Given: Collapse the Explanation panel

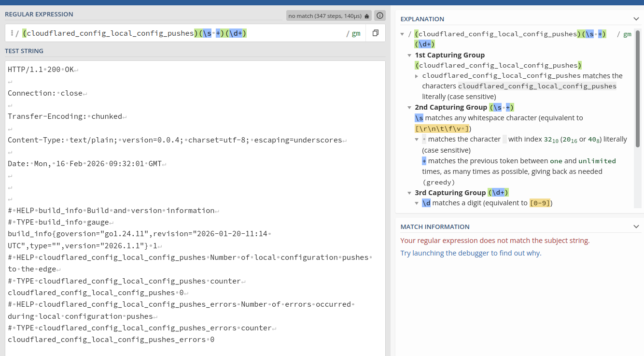Looking at the screenshot, I should click(x=636, y=19).
